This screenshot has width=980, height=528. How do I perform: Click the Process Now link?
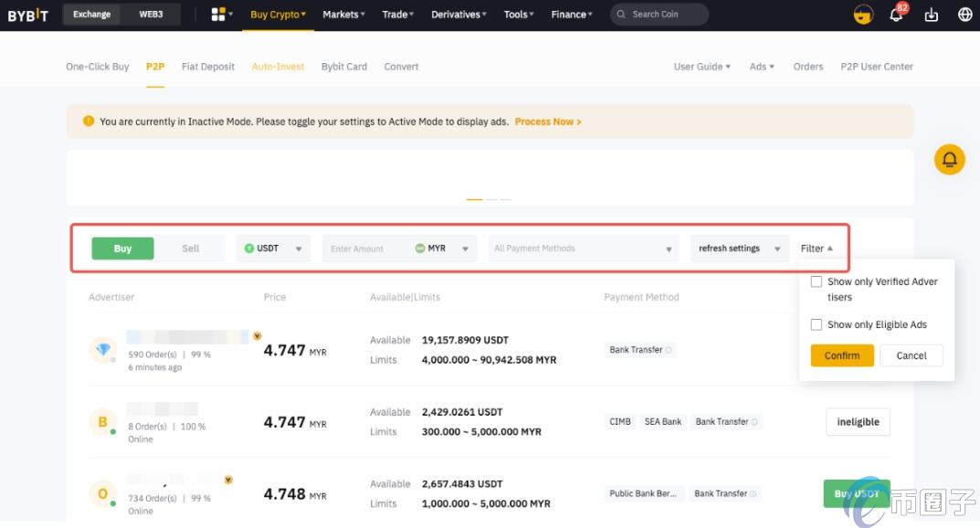tap(547, 121)
